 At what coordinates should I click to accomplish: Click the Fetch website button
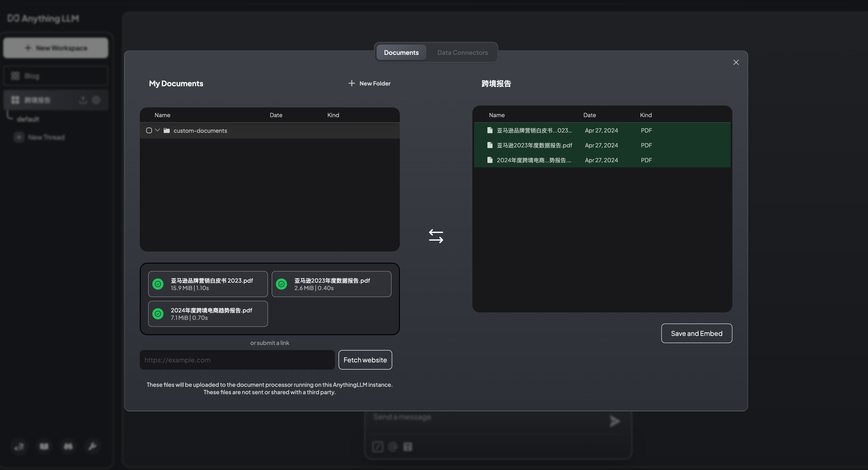(x=365, y=360)
